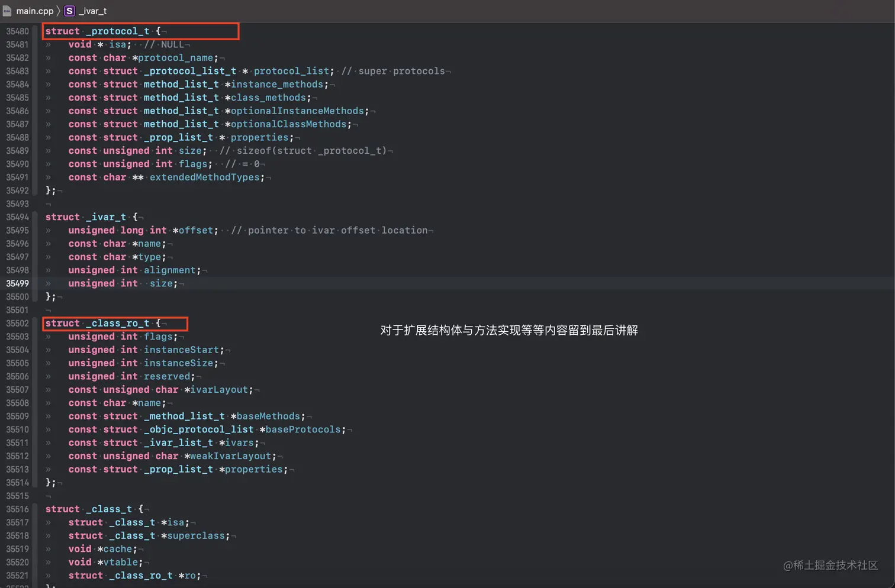Click gutter line number 35514

[x=17, y=483]
